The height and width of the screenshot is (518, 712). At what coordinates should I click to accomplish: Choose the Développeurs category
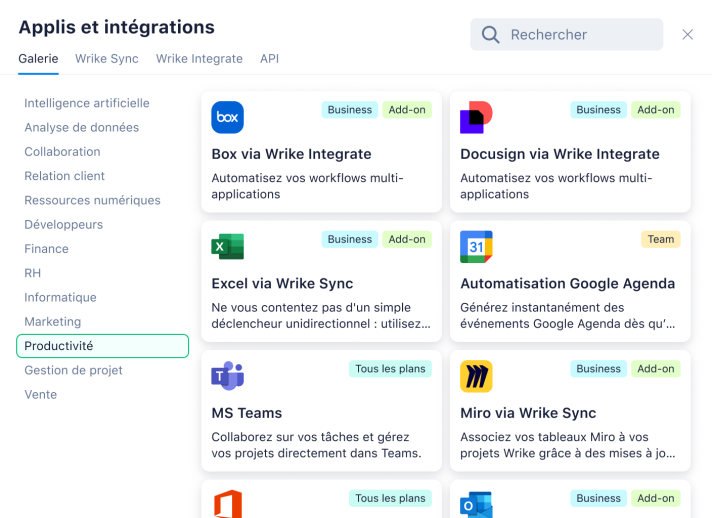point(64,224)
